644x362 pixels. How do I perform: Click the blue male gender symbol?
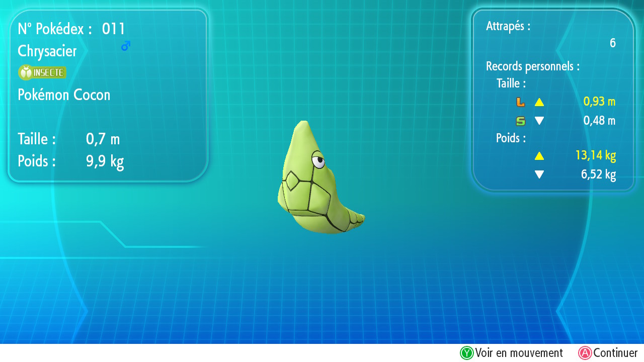click(x=126, y=46)
